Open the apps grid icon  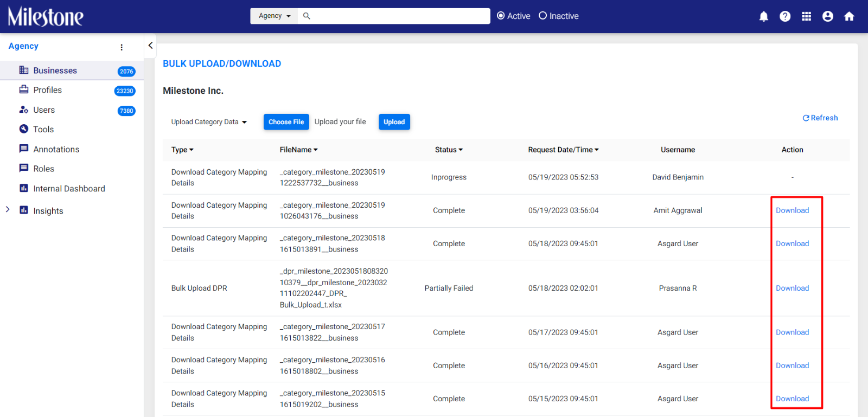[x=807, y=16]
